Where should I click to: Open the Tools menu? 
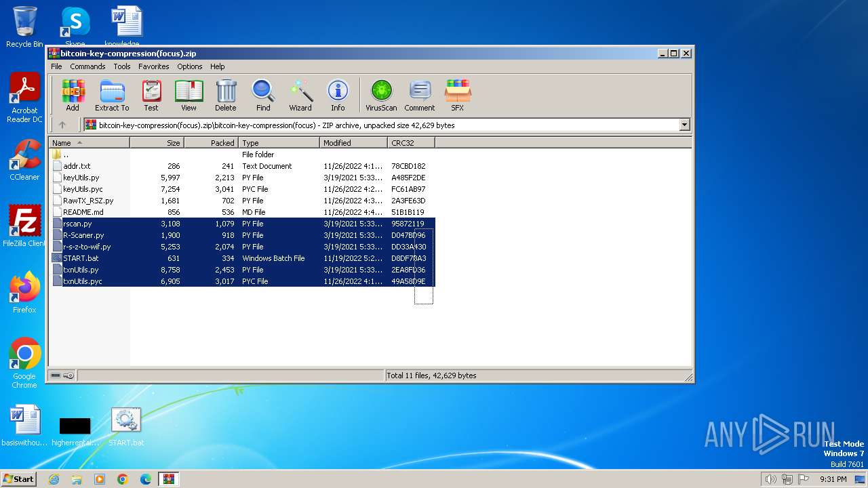pos(122,66)
